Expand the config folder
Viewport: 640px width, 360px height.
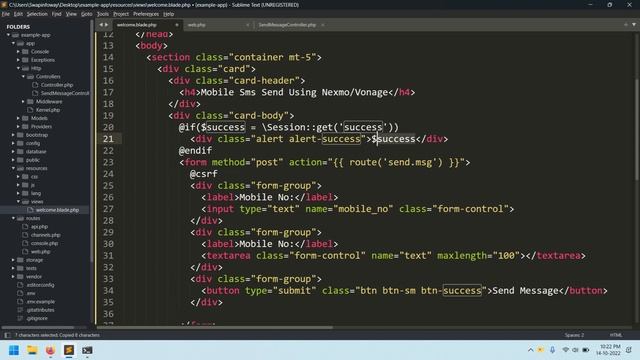[x=13, y=143]
